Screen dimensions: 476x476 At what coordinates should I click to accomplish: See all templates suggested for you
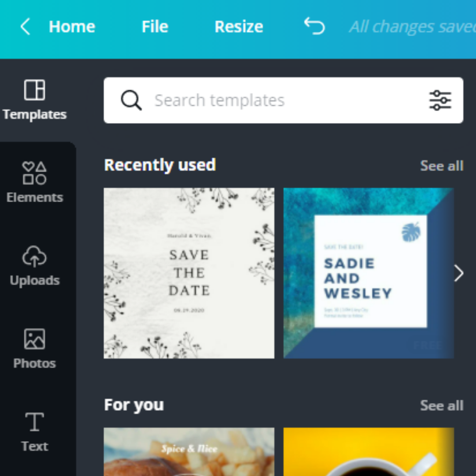coord(442,405)
